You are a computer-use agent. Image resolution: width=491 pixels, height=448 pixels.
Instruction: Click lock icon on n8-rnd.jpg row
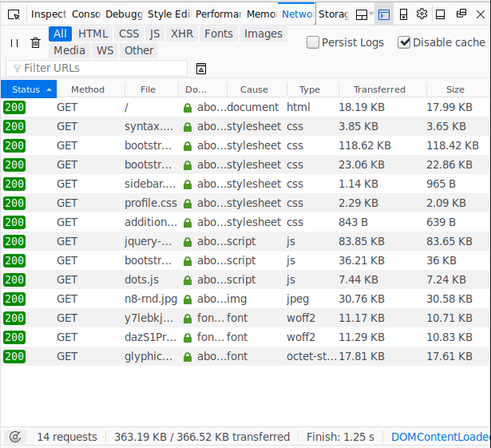pos(188,299)
